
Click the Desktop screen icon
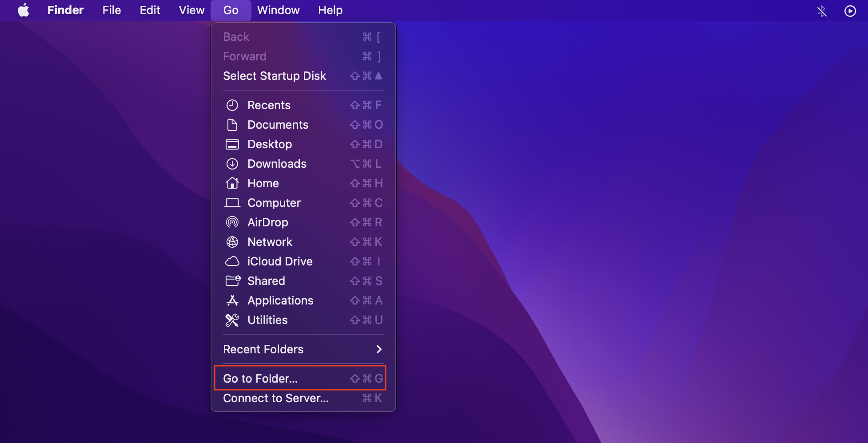(x=232, y=144)
